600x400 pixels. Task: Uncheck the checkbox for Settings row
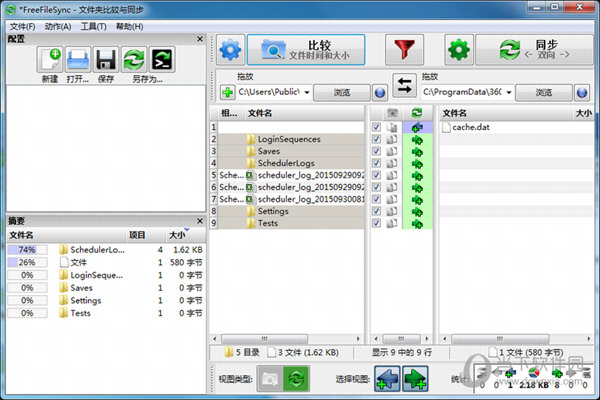click(x=377, y=211)
